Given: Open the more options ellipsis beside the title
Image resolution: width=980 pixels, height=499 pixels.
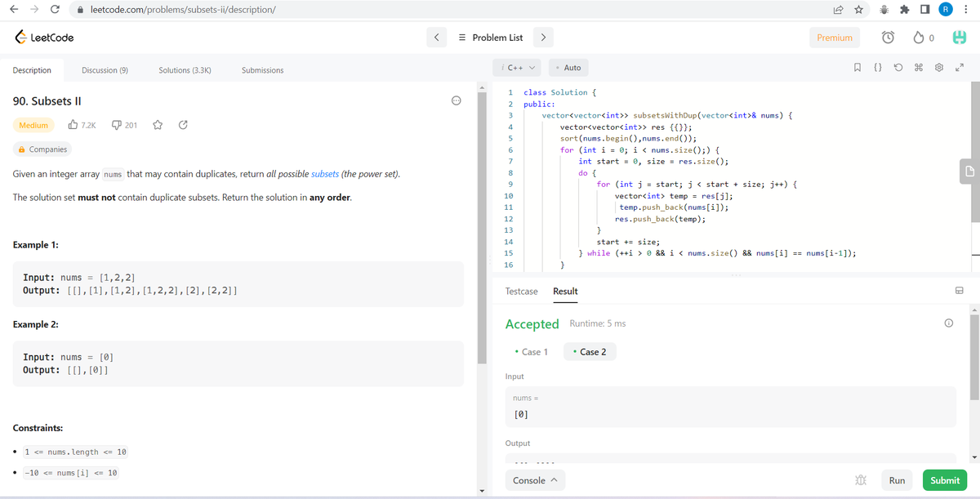Looking at the screenshot, I should point(456,101).
